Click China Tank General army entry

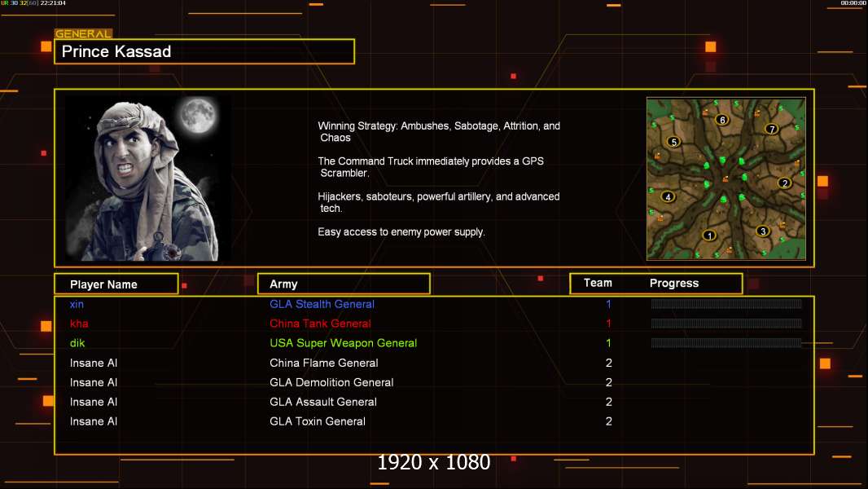(x=320, y=324)
